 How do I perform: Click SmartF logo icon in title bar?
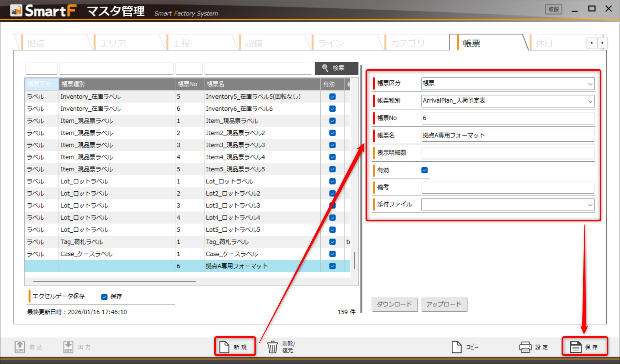click(x=16, y=10)
